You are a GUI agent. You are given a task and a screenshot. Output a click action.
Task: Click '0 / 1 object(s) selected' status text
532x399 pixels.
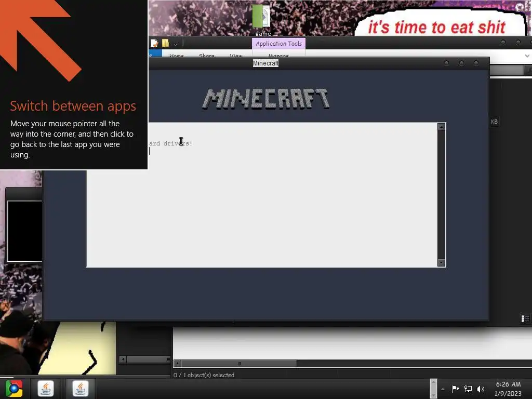(x=204, y=375)
